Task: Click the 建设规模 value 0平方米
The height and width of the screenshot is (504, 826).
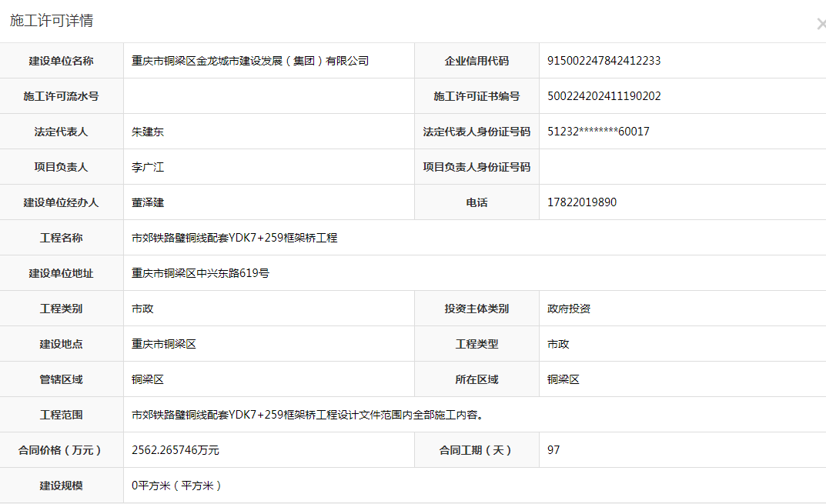Action: coord(177,486)
